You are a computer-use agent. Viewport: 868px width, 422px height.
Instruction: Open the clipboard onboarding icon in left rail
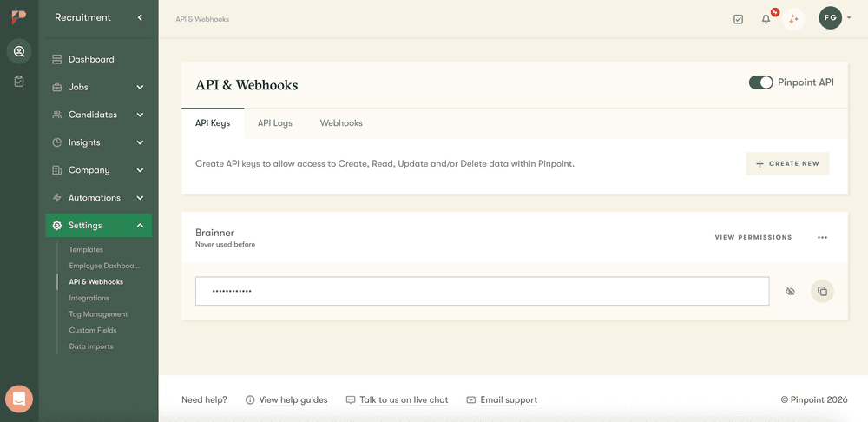pyautogui.click(x=19, y=82)
